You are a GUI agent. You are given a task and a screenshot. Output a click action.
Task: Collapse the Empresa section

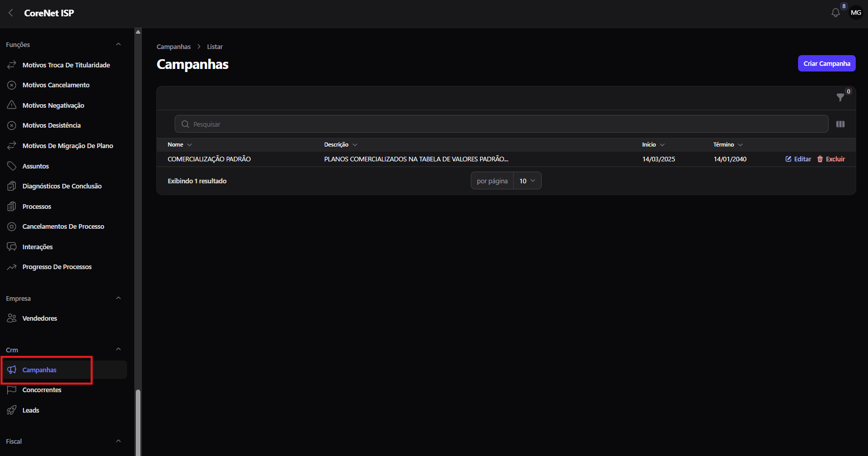[118, 298]
